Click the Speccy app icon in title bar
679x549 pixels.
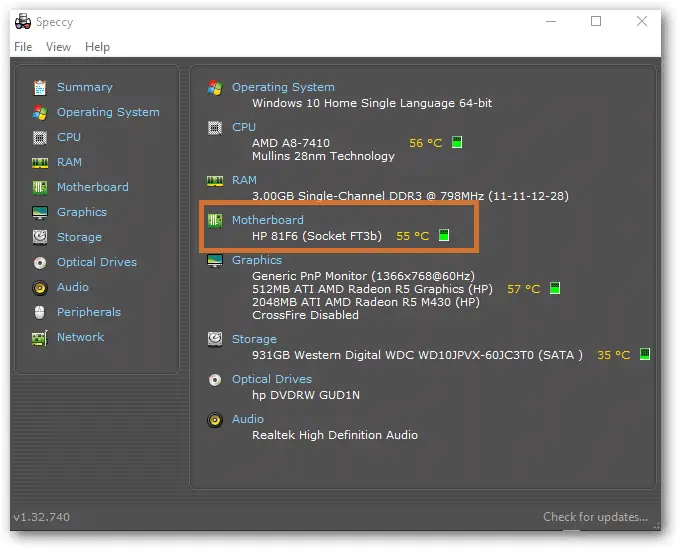click(23, 21)
